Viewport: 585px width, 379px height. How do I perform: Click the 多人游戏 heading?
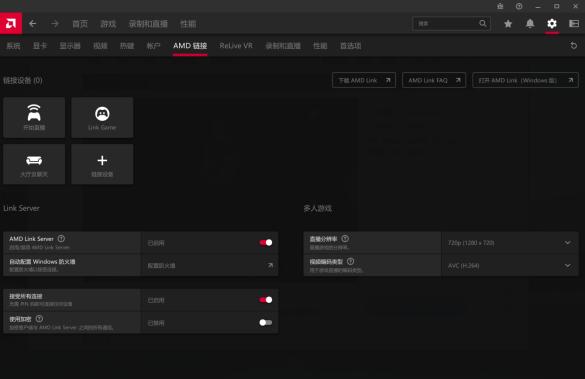point(317,208)
